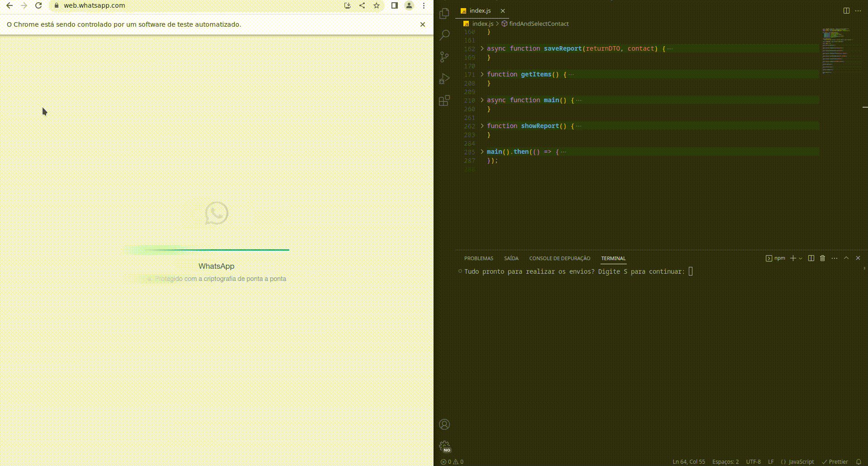868x466 pixels.
Task: Select the TERMINAL panel tab
Action: coord(613,258)
